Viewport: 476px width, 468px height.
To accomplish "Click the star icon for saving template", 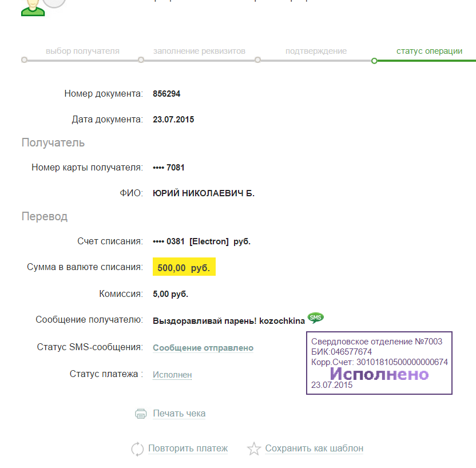I will [x=254, y=449].
